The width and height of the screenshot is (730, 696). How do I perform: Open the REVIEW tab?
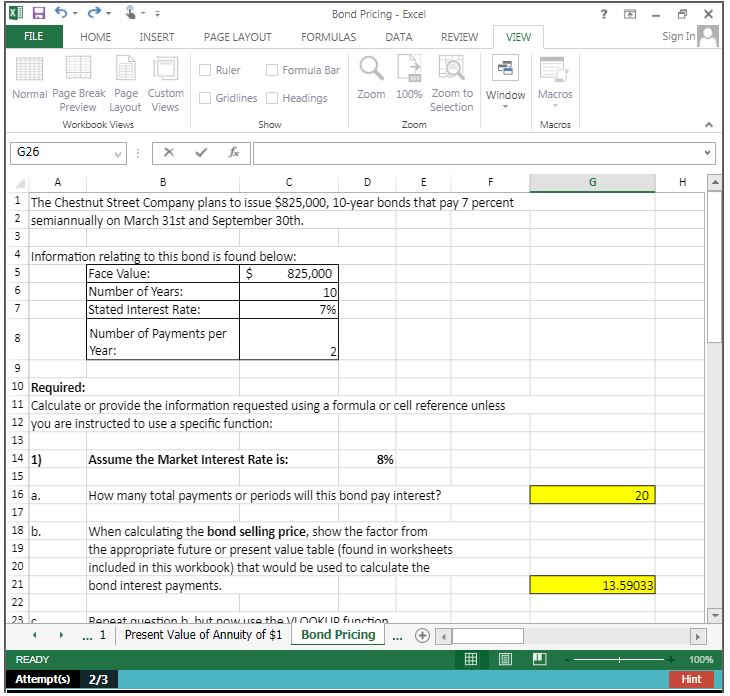click(459, 37)
